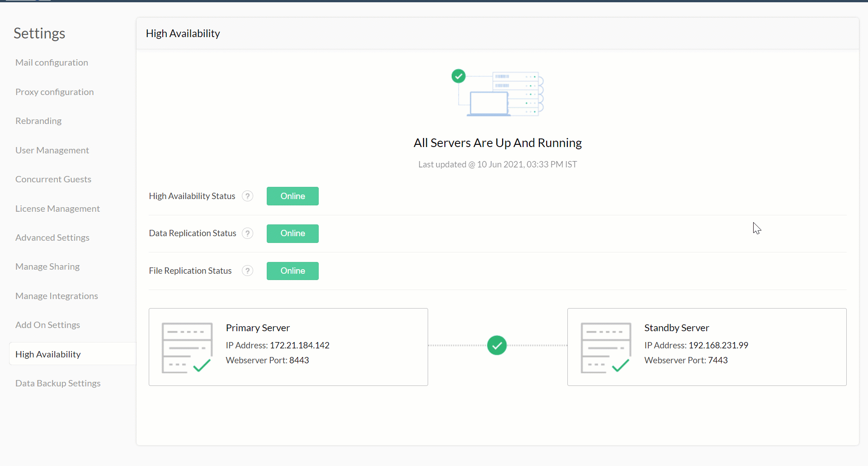Go to User Management
Image resolution: width=868 pixels, height=466 pixels.
coord(52,150)
